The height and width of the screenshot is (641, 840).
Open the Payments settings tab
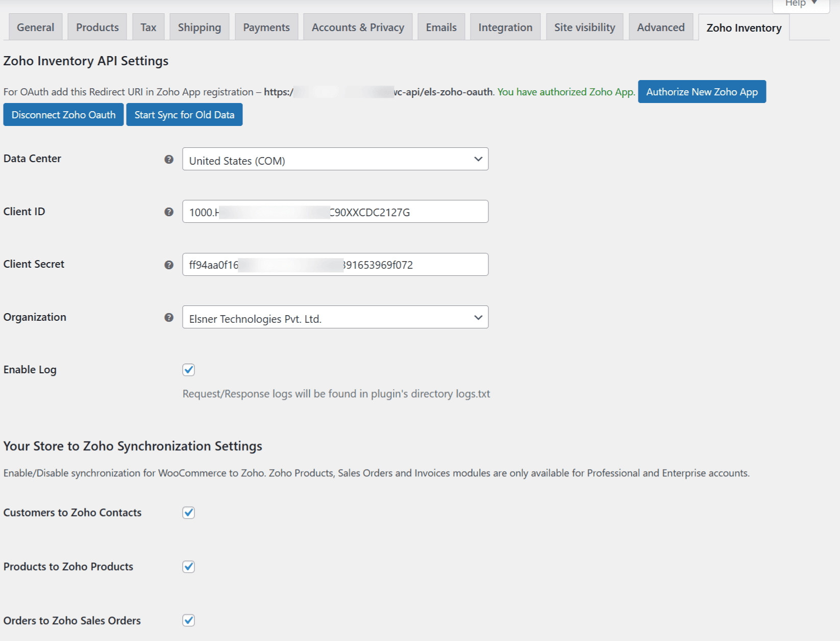point(266,28)
